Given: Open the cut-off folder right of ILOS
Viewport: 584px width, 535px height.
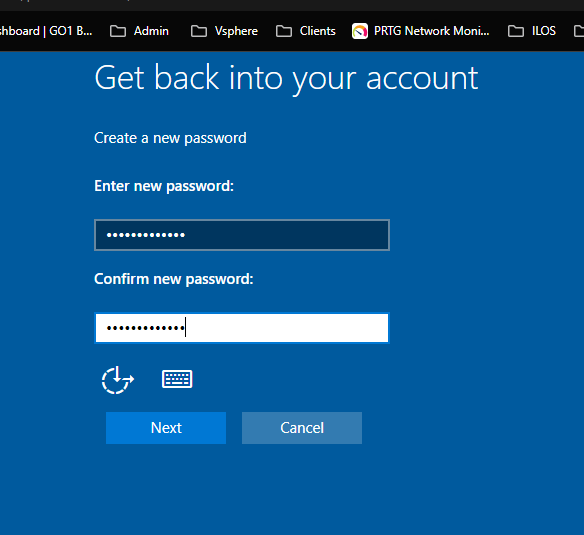Looking at the screenshot, I should (x=579, y=31).
